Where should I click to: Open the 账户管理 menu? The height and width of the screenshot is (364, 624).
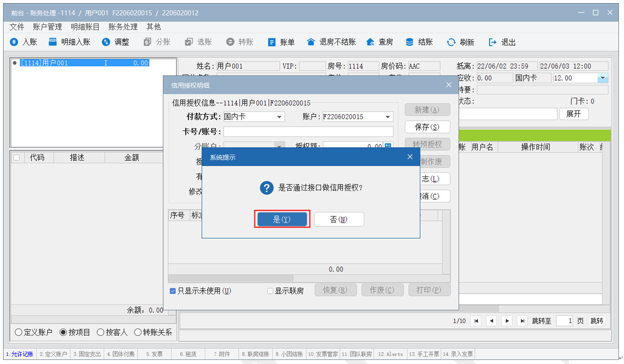click(x=47, y=27)
